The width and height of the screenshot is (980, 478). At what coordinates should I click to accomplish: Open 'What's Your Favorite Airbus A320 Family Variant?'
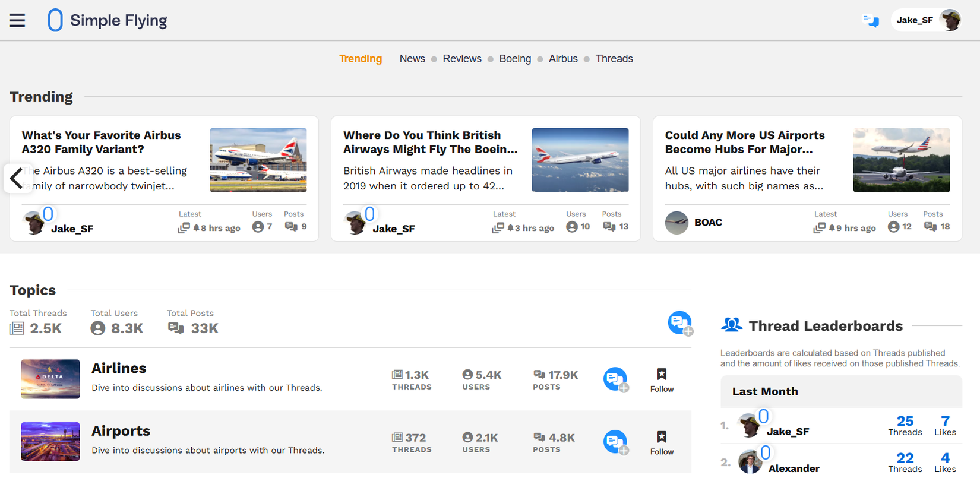[102, 143]
